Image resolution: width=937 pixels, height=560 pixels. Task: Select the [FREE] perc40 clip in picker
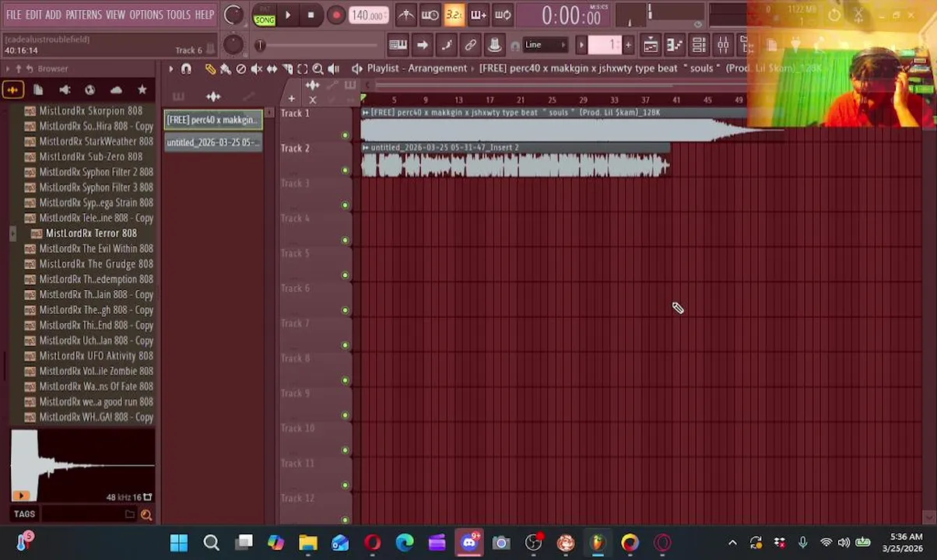[x=213, y=120]
